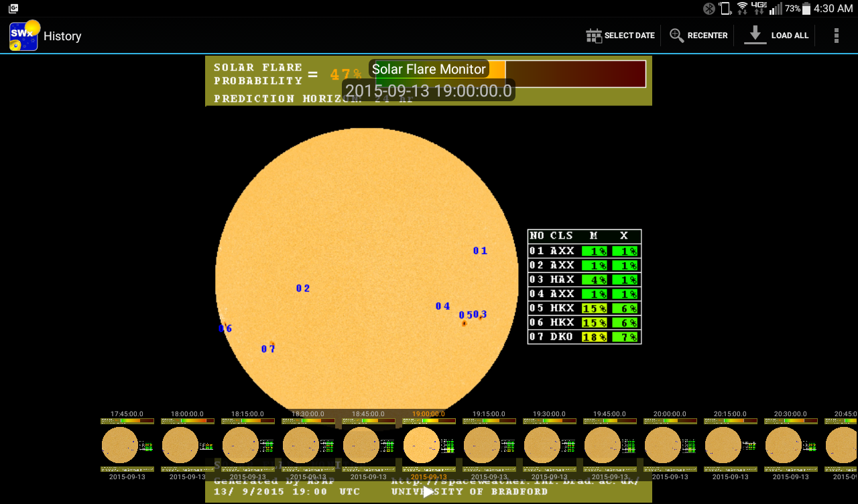The height and width of the screenshot is (504, 858).
Task: Tap sunspot label 07 on sun
Action: click(268, 349)
